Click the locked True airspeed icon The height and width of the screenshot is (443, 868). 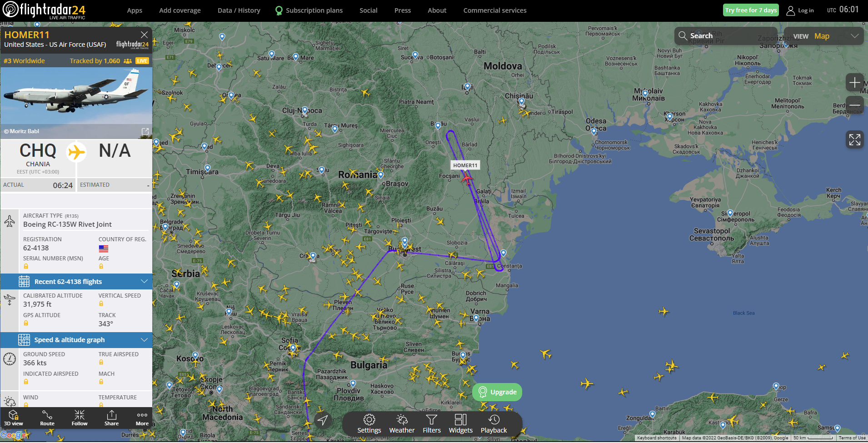(101, 363)
